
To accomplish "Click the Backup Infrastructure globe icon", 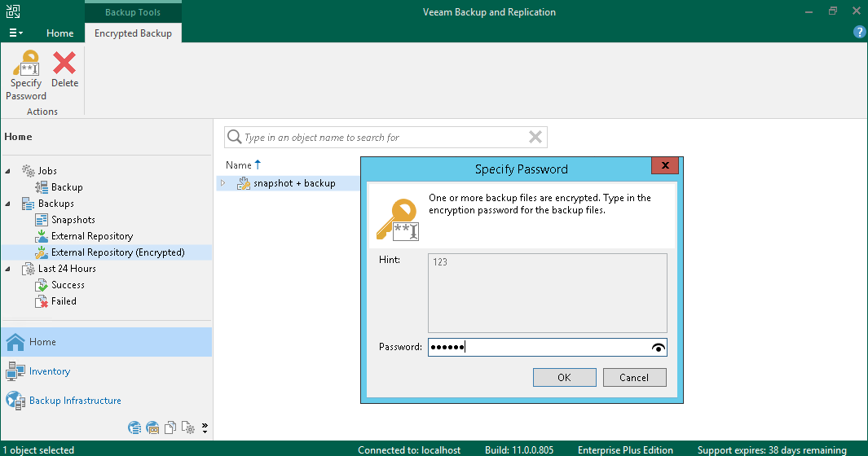I will tap(15, 401).
